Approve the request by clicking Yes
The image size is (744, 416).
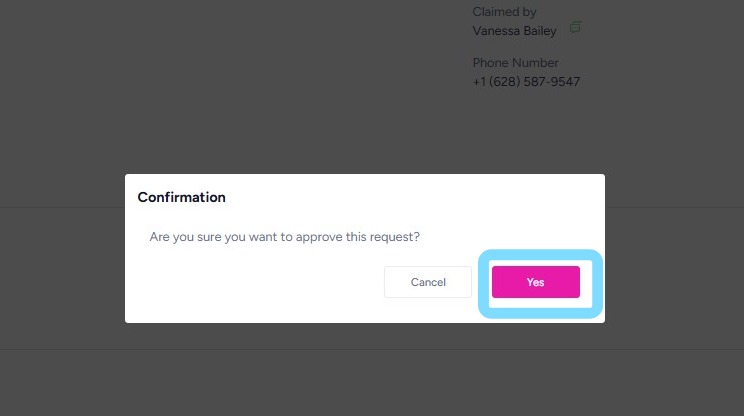pyautogui.click(x=535, y=282)
